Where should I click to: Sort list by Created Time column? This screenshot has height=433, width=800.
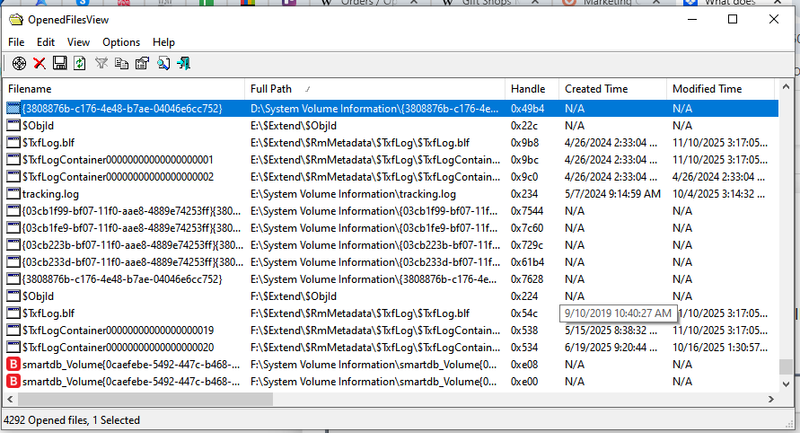point(611,89)
